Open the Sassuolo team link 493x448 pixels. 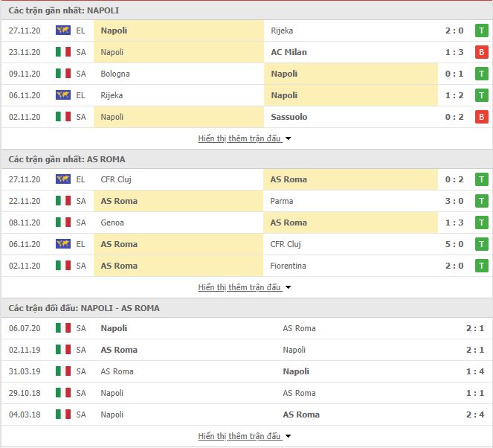(289, 117)
